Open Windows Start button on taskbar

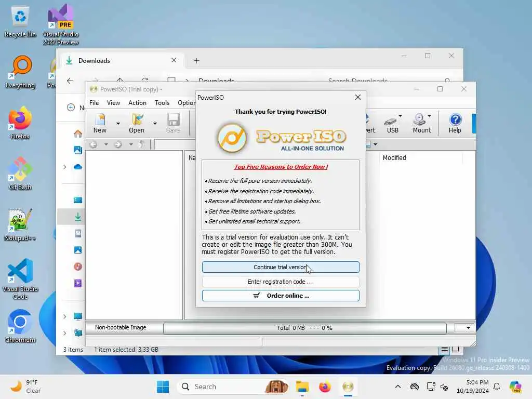pyautogui.click(x=163, y=387)
